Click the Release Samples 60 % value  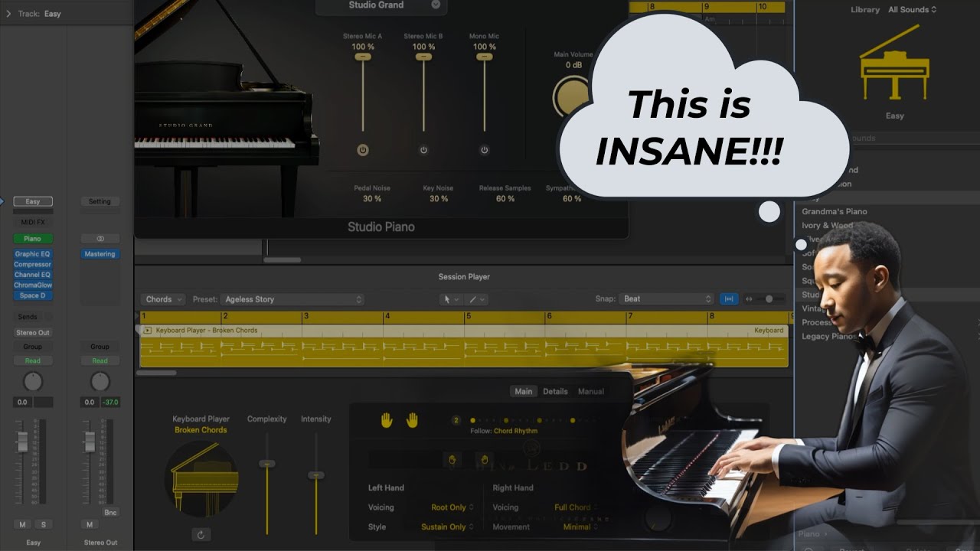(x=505, y=199)
